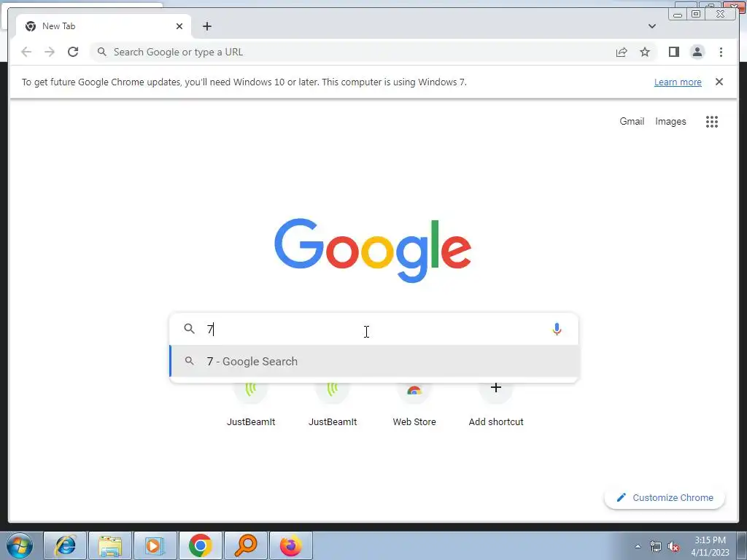The height and width of the screenshot is (560, 747).
Task: Open the Google apps grid
Action: (712, 122)
